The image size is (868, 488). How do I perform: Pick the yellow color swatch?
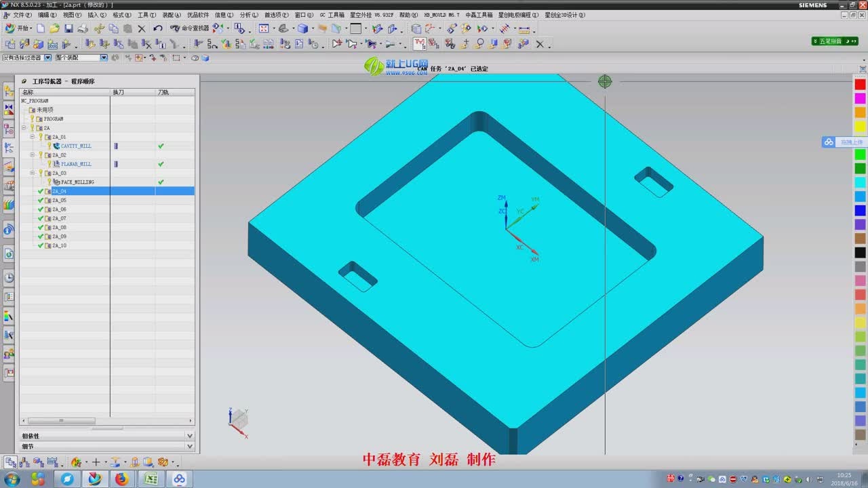point(860,127)
